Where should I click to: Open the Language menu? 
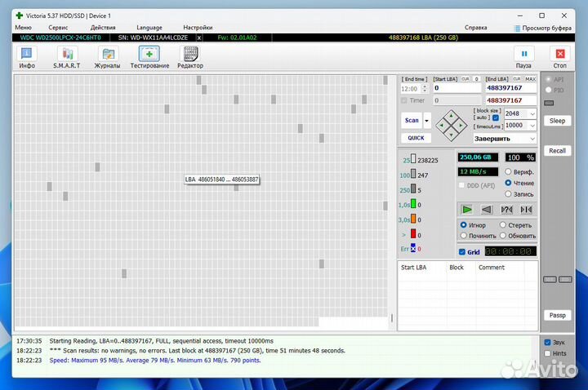[149, 27]
